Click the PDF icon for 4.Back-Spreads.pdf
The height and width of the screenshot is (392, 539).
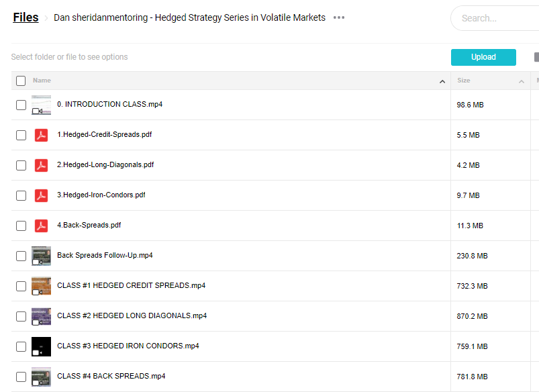tap(41, 226)
